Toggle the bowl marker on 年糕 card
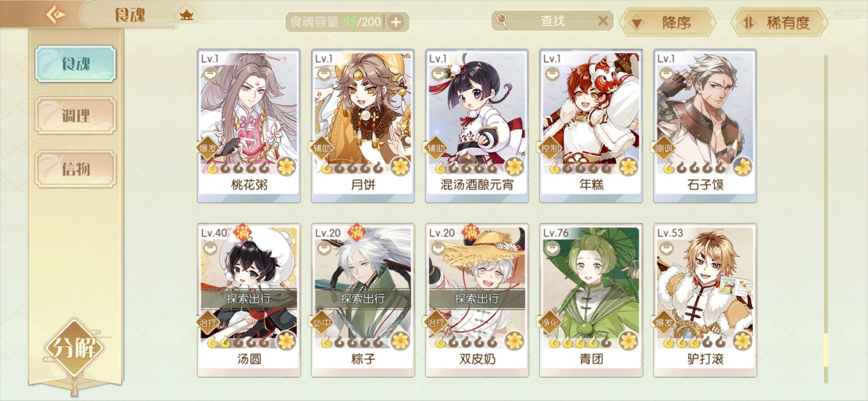The width and height of the screenshot is (868, 401). tap(552, 74)
